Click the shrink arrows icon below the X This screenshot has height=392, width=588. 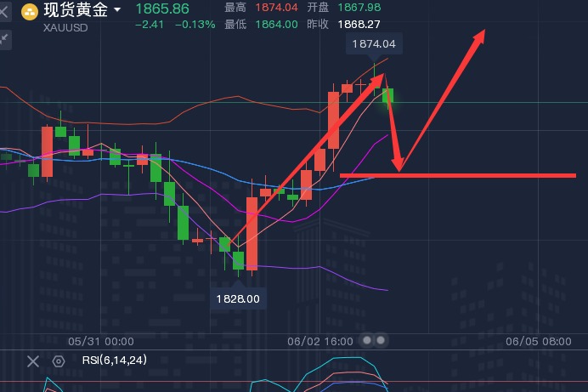pos(4,38)
